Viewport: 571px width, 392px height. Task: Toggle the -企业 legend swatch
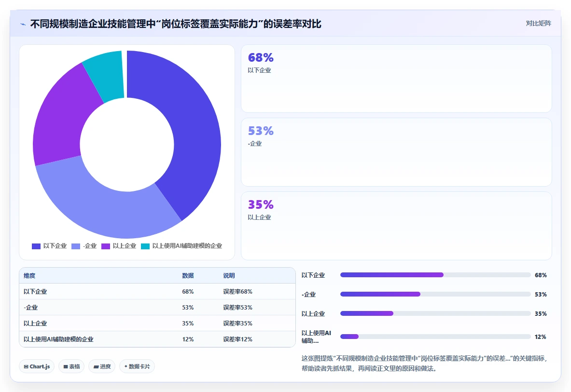(x=76, y=246)
